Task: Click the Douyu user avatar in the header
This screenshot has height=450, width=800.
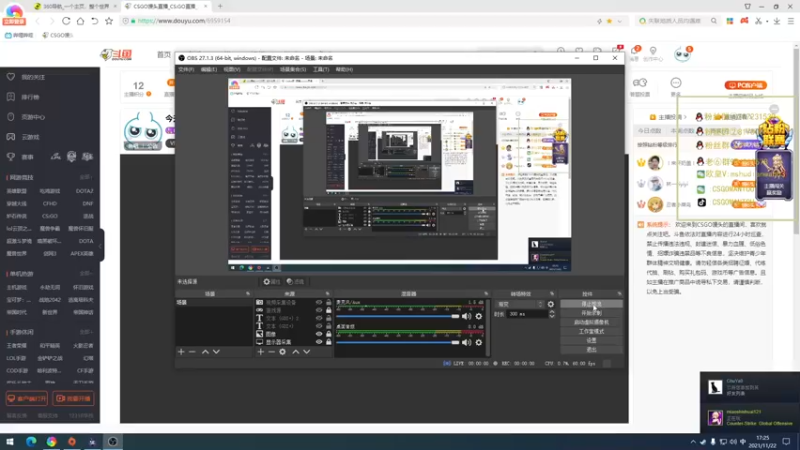Action: [682, 54]
